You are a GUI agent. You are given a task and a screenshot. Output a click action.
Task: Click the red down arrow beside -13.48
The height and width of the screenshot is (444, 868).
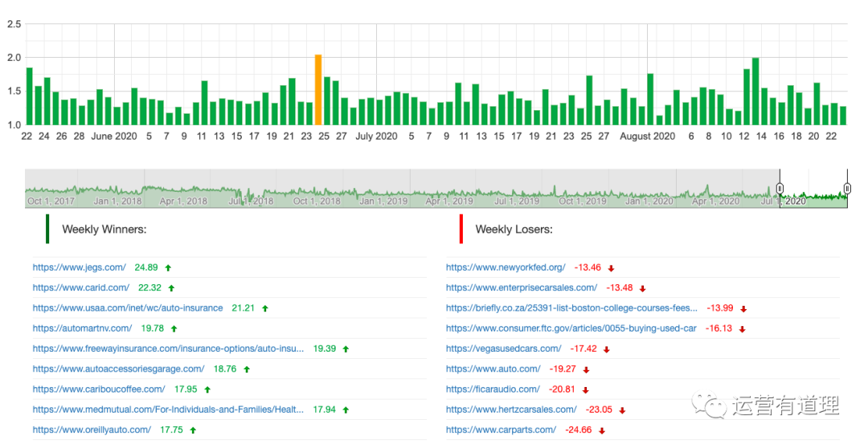[x=643, y=288]
